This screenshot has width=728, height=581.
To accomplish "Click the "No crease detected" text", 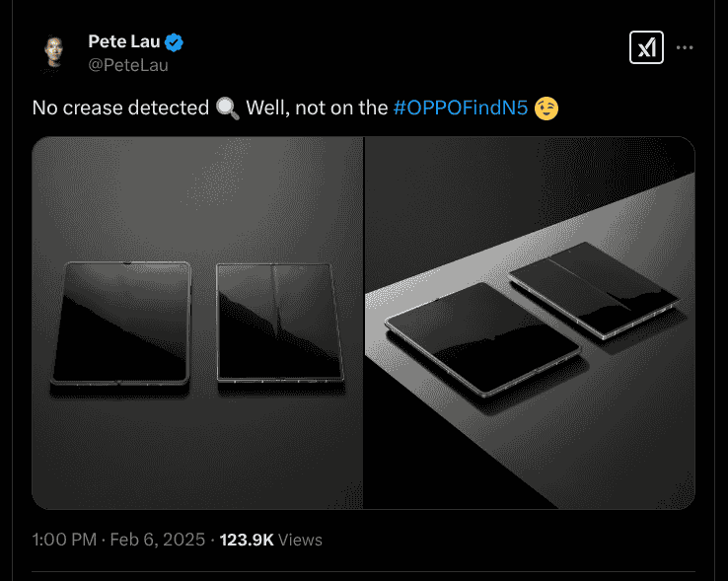I will click(120, 108).
